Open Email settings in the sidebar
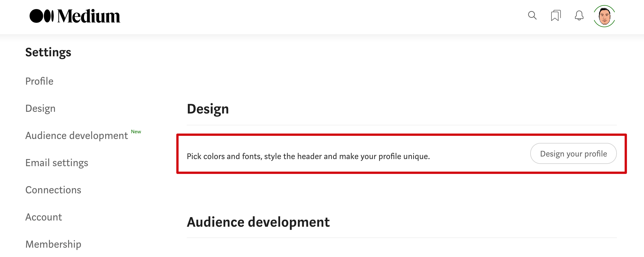 click(57, 163)
